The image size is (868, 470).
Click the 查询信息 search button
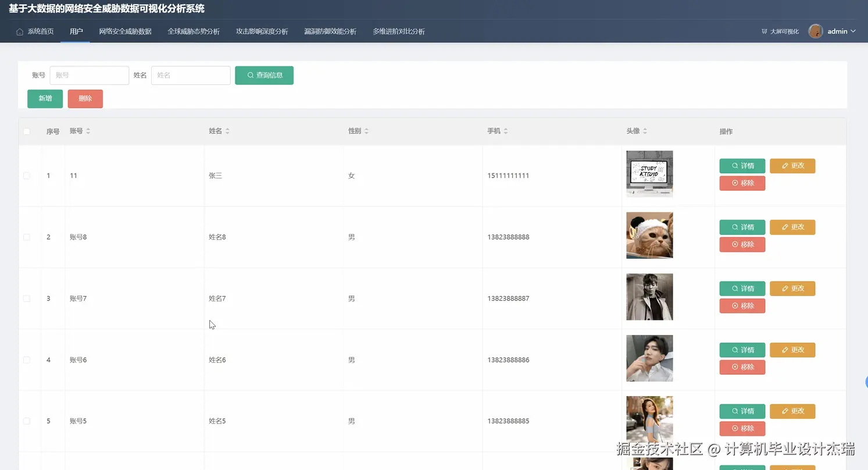click(264, 76)
